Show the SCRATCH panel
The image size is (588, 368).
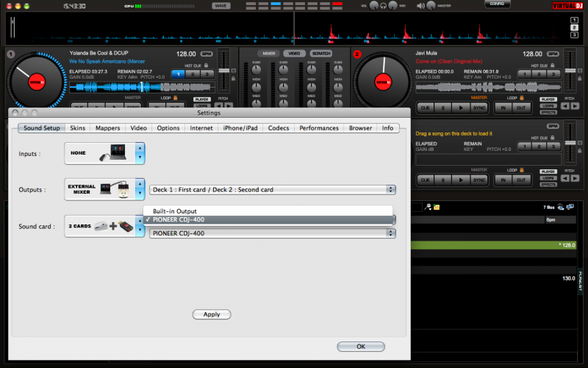click(321, 53)
